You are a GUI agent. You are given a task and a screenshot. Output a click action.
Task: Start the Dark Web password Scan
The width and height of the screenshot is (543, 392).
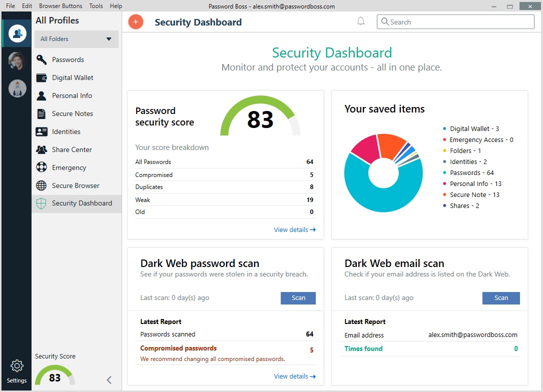coord(298,298)
